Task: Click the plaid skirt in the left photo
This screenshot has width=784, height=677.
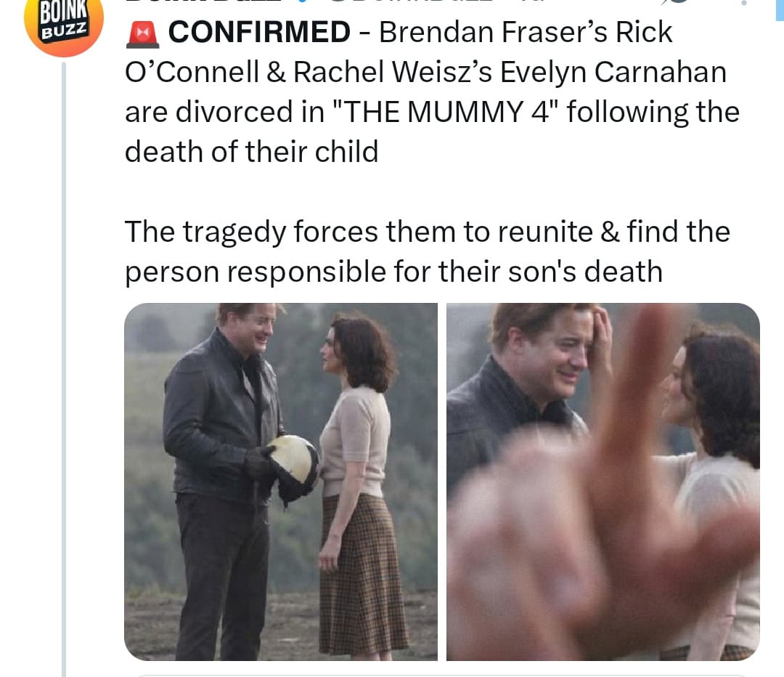Action: point(362,574)
